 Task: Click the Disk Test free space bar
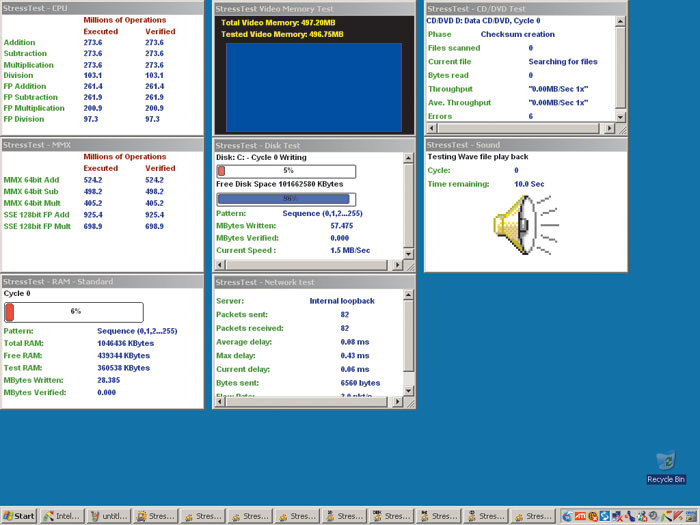pos(286,199)
